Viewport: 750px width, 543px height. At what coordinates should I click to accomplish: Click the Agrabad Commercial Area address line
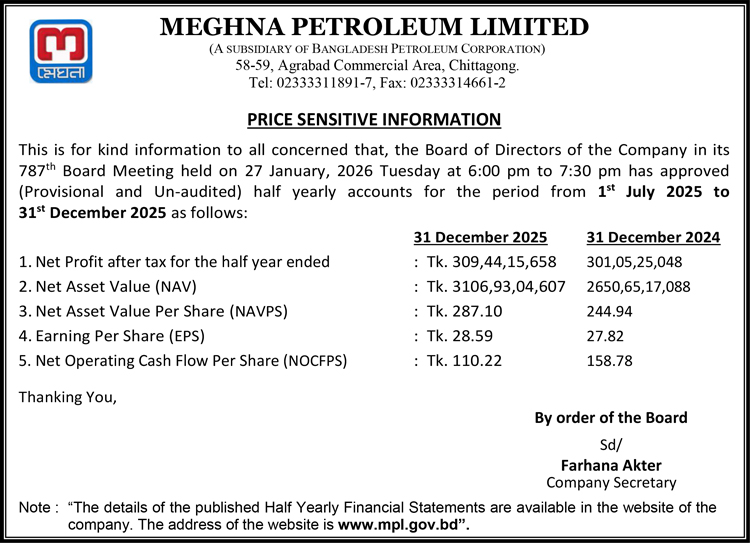click(376, 65)
